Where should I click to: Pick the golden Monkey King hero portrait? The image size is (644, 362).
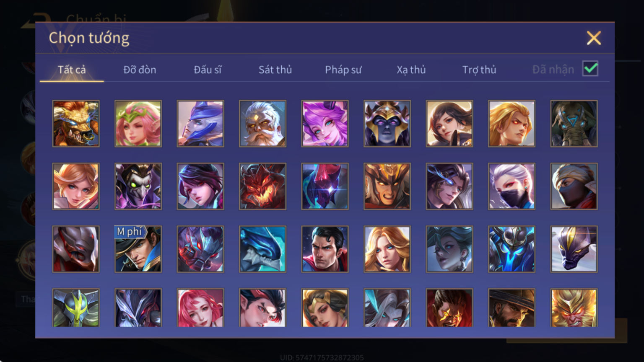tap(574, 308)
